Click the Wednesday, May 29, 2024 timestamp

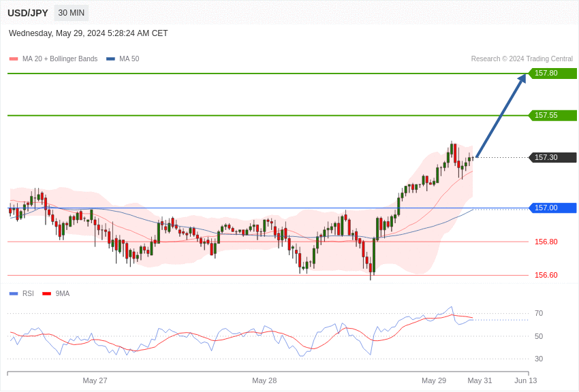coord(89,33)
